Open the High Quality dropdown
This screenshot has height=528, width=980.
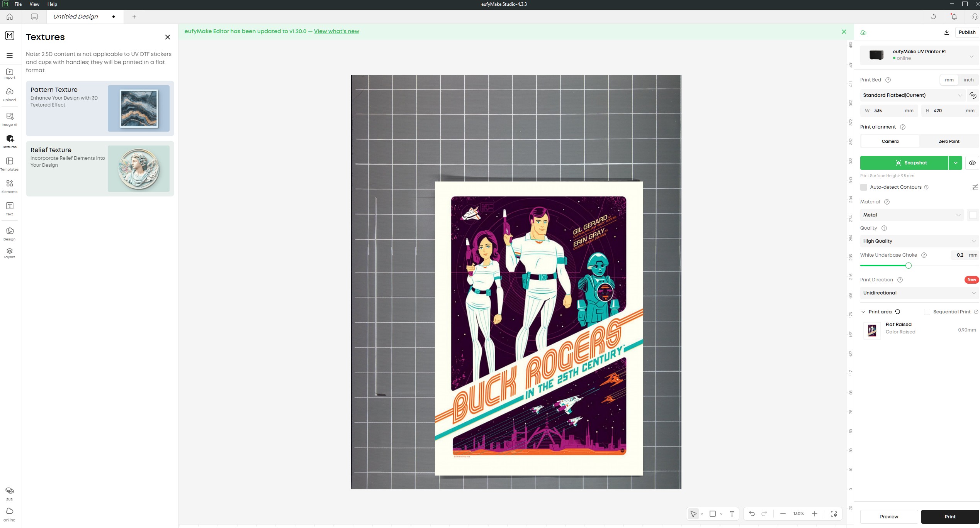919,241
